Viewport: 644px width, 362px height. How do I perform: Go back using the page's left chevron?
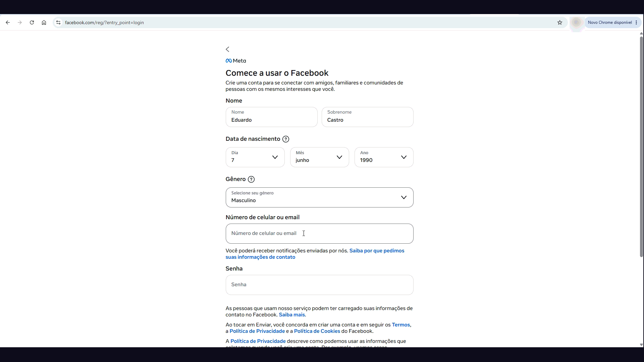(228, 49)
